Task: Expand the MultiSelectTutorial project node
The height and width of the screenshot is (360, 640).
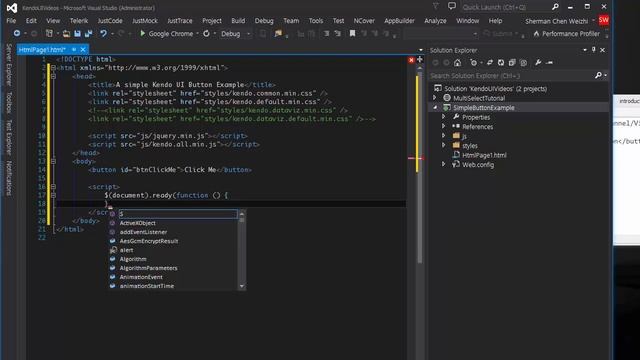Action: coord(435,98)
